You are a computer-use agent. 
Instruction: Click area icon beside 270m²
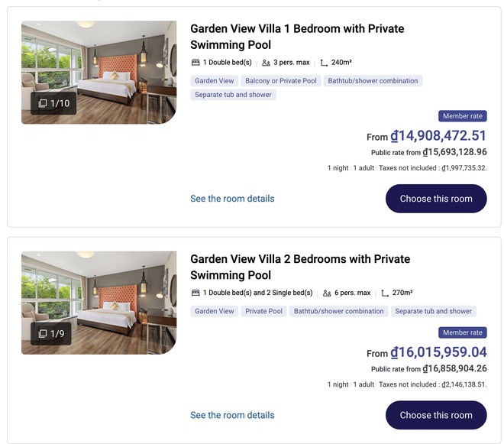[386, 293]
